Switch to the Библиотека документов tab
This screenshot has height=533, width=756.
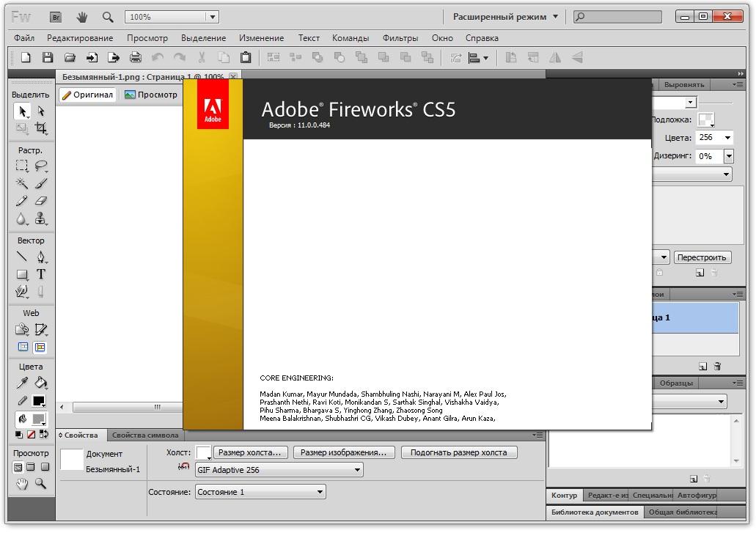595,512
